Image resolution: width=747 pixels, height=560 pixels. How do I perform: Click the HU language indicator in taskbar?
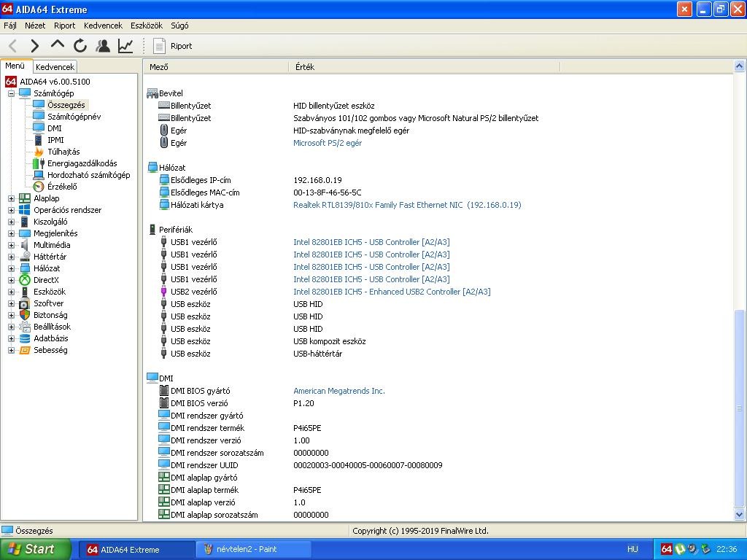tap(632, 549)
